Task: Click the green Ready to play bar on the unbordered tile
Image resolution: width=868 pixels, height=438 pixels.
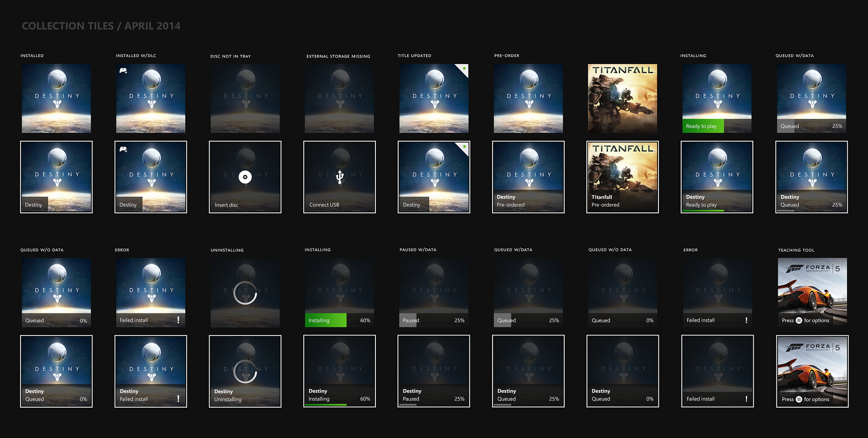Action: [703, 126]
